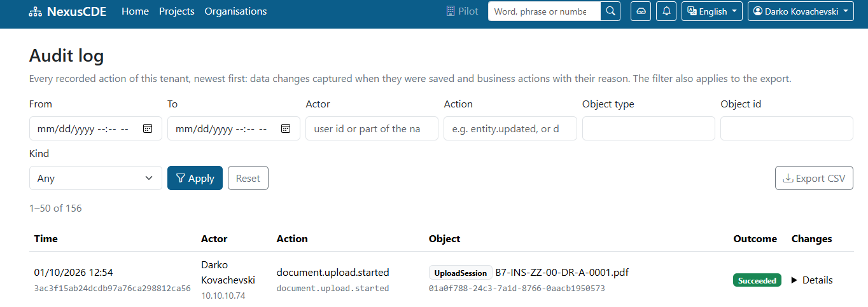Click the 1–50 of 156 counter

pos(55,208)
